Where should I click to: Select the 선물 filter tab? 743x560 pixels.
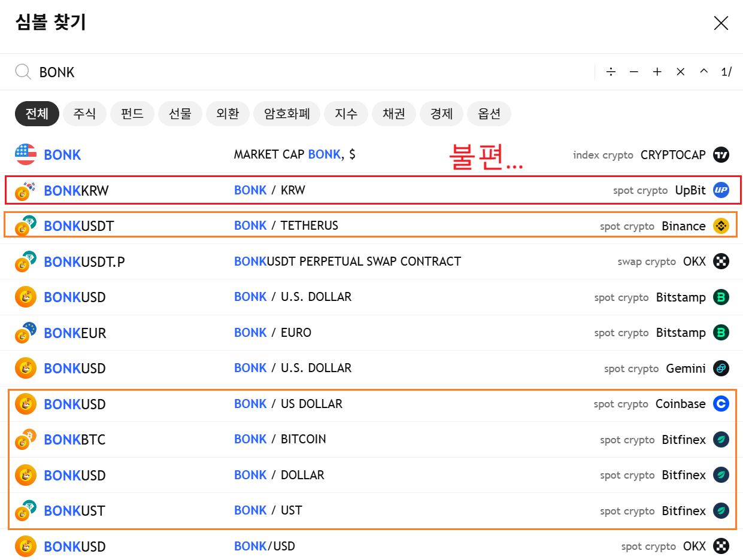point(180,114)
